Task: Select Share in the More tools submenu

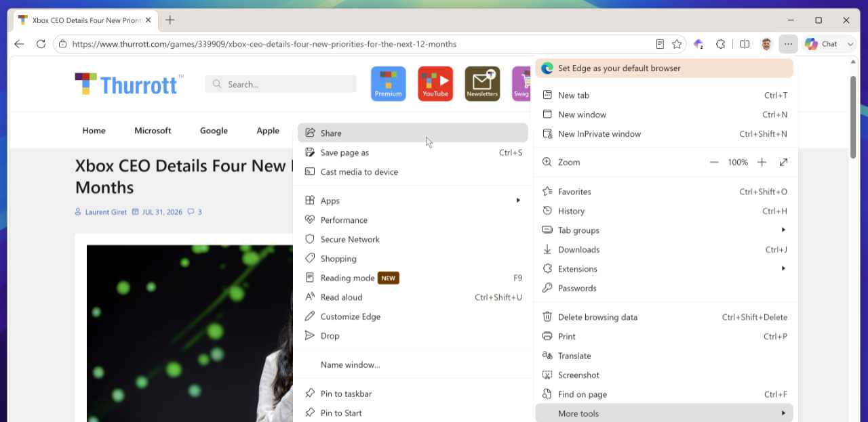Action: coord(412,133)
